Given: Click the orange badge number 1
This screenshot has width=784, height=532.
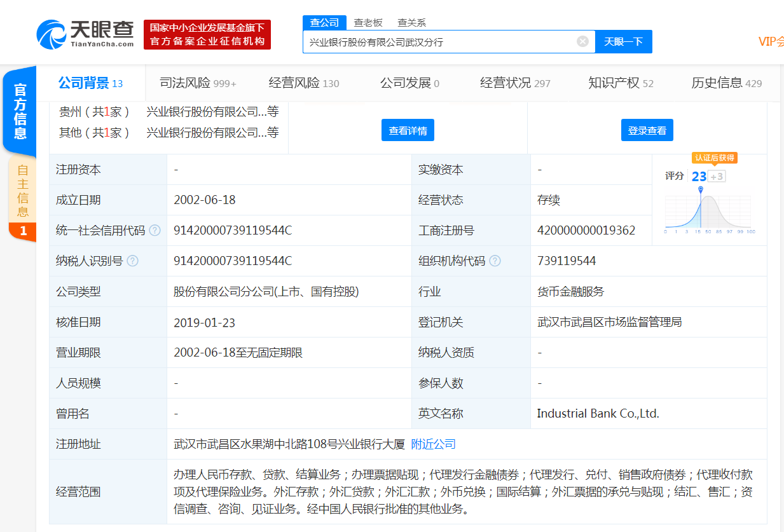Looking at the screenshot, I should pos(23,231).
